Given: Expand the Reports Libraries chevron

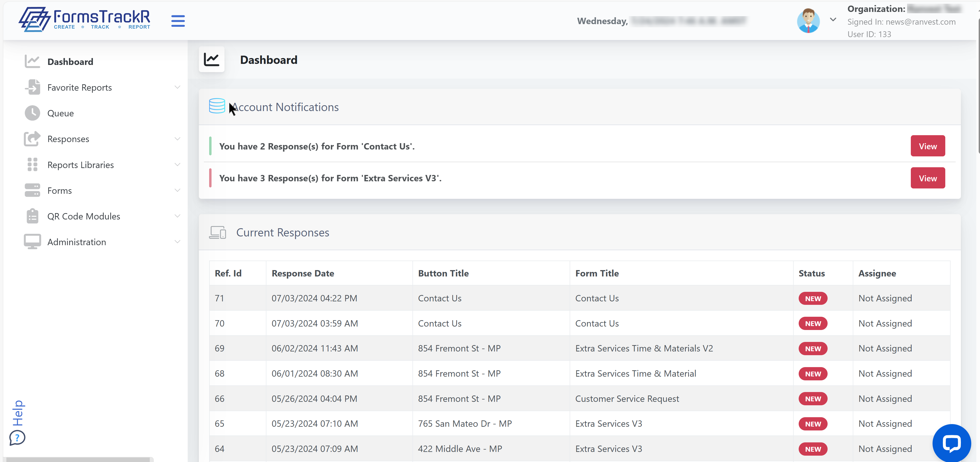Looking at the screenshot, I should click(x=177, y=164).
